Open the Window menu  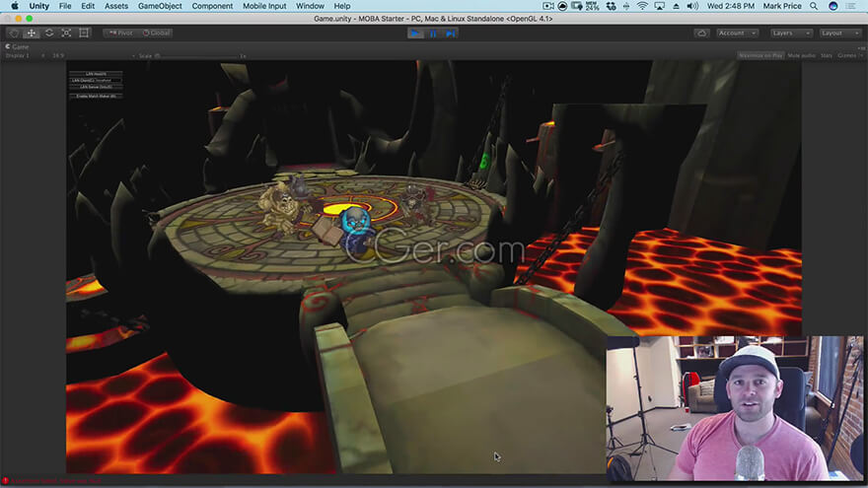(x=310, y=6)
